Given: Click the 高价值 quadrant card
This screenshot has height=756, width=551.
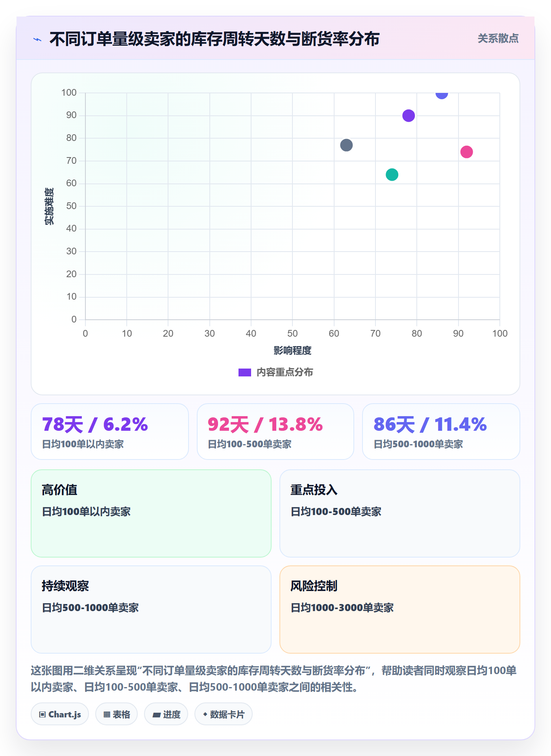Looking at the screenshot, I should pos(151,513).
